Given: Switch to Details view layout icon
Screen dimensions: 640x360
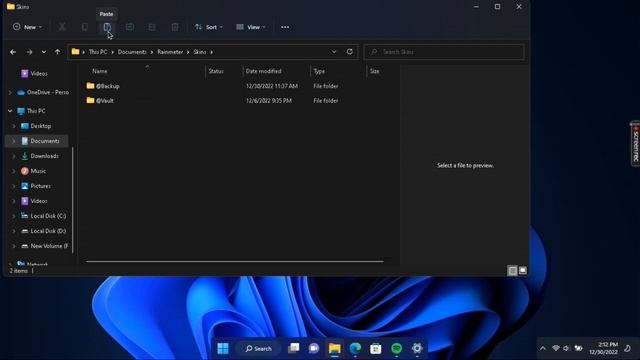Looking at the screenshot, I should click(512, 271).
